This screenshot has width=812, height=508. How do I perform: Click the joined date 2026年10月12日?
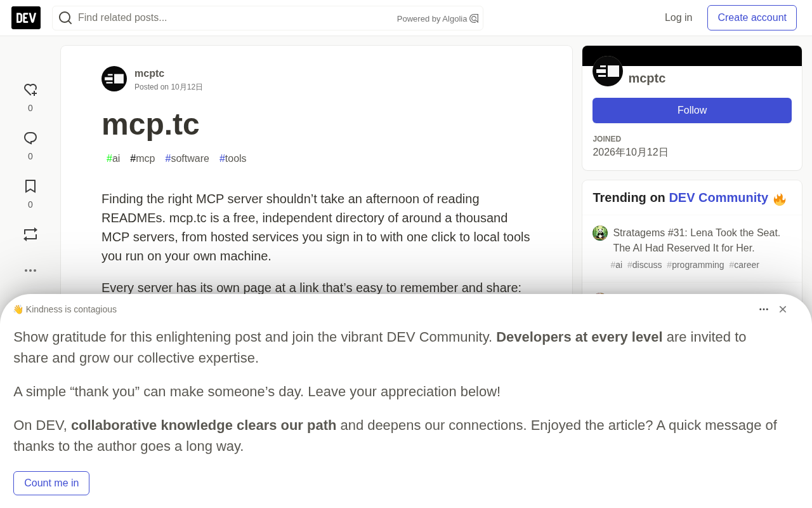pyautogui.click(x=631, y=152)
